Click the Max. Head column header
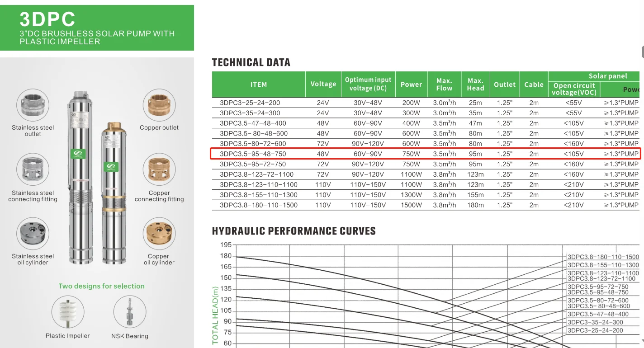This screenshot has width=644, height=348. [475, 85]
